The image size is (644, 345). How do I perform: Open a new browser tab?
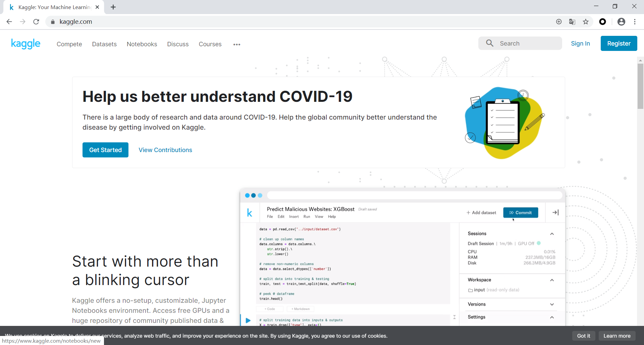(113, 7)
